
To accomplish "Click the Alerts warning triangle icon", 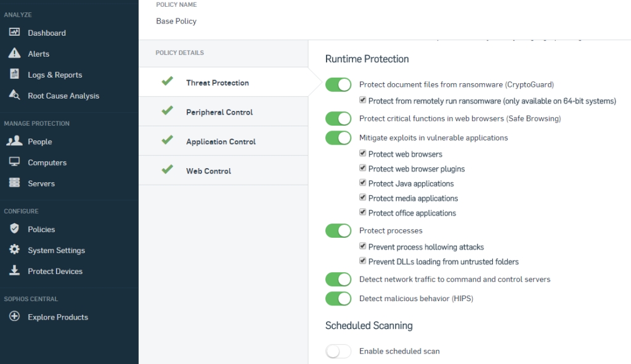I will point(15,54).
